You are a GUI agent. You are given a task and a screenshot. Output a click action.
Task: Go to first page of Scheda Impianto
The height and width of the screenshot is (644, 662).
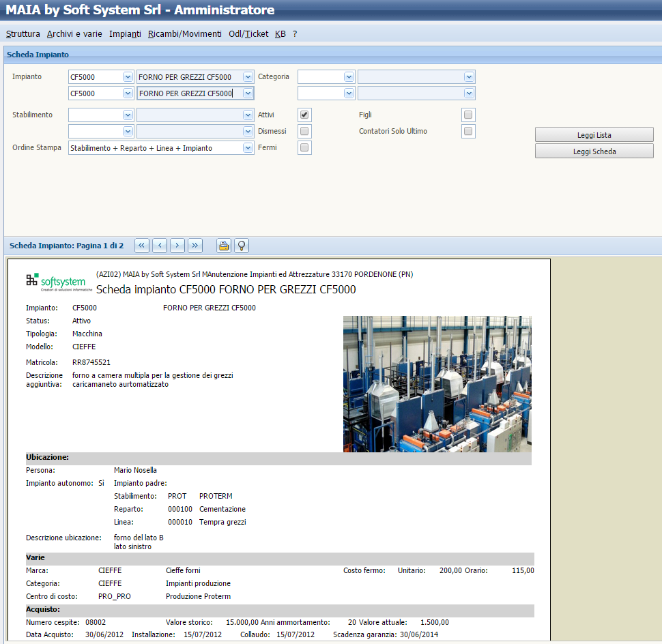coord(142,246)
